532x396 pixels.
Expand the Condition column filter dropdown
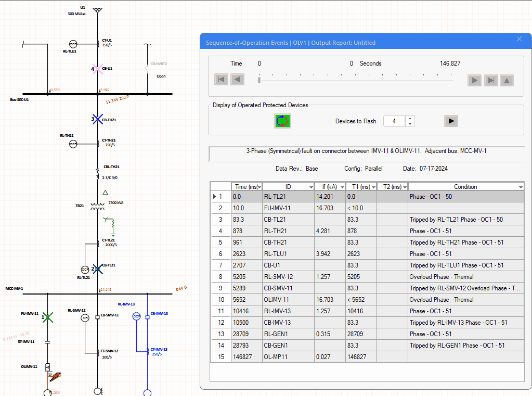[x=520, y=187]
